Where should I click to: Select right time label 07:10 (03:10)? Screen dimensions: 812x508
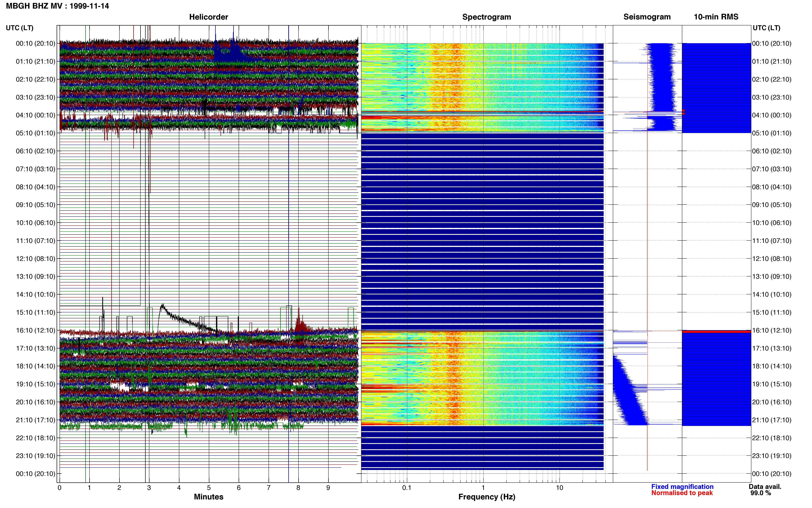772,169
